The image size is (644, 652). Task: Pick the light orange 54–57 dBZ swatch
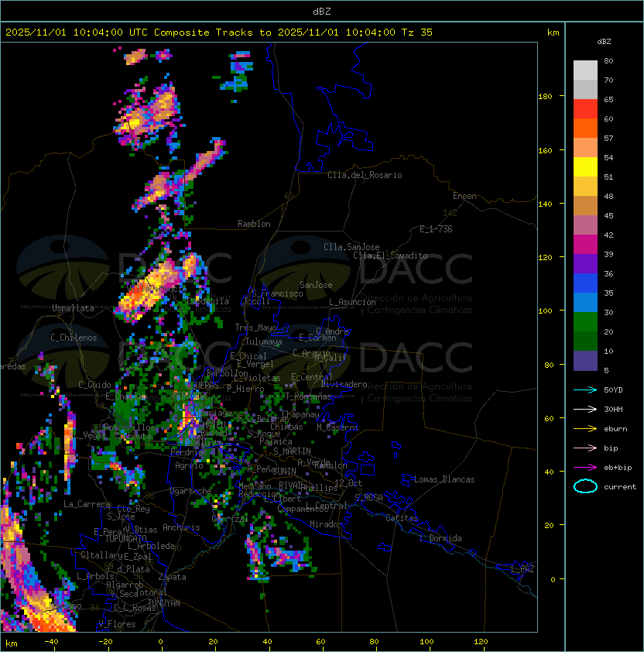point(585,147)
